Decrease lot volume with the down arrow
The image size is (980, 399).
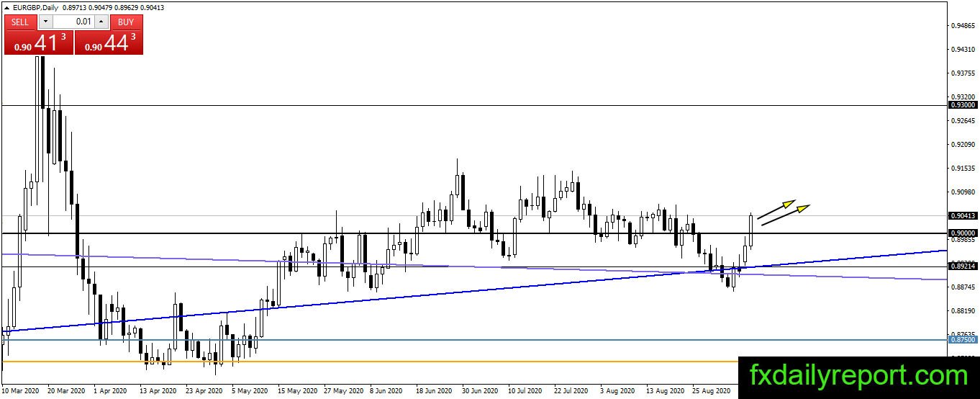tap(45, 22)
